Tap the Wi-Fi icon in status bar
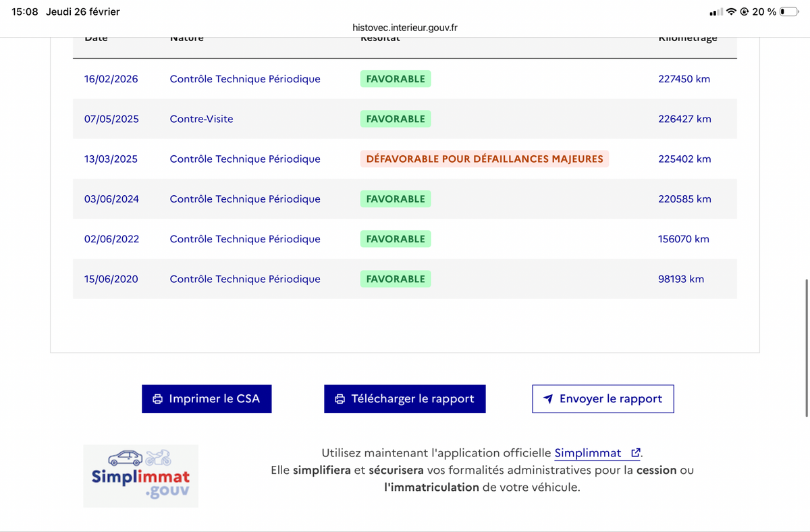The image size is (810, 532). click(x=732, y=11)
